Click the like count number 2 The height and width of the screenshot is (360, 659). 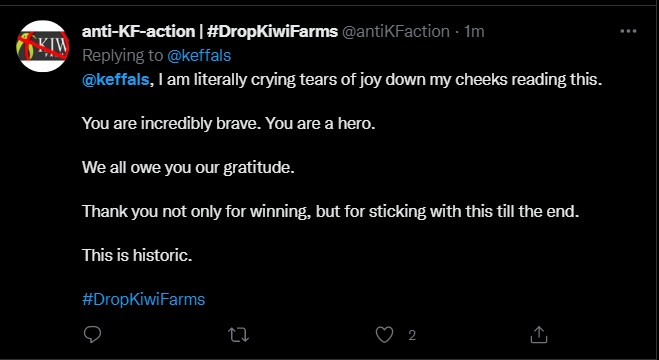[x=412, y=335]
